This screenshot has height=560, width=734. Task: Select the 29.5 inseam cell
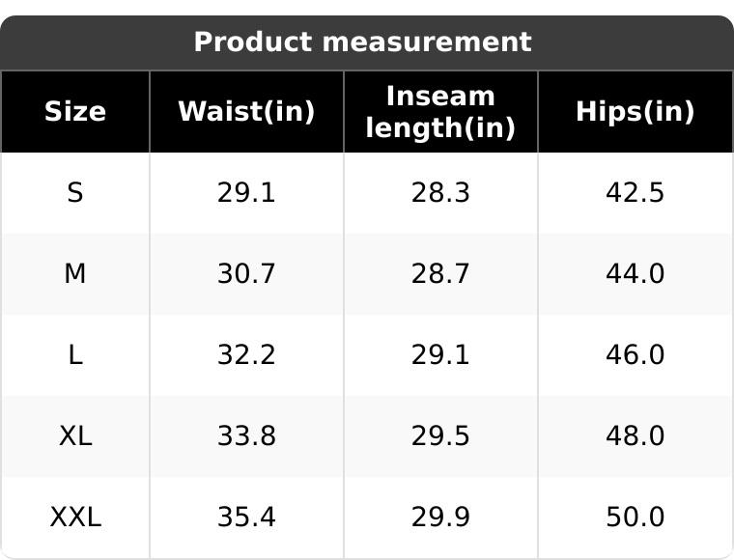[x=440, y=436]
